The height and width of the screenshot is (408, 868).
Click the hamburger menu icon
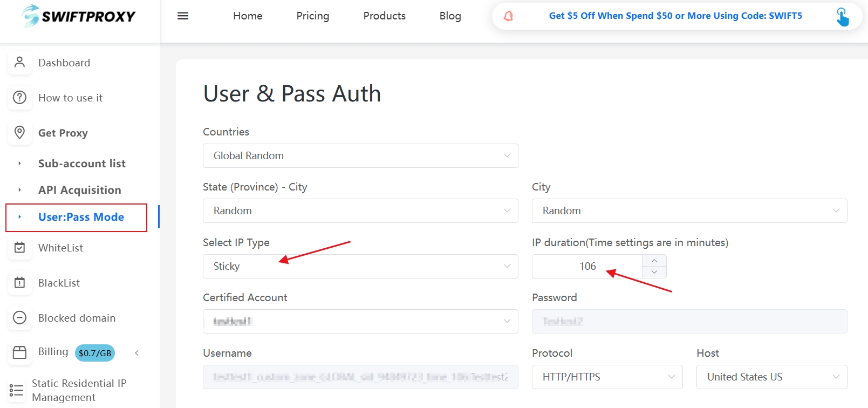[x=183, y=16]
